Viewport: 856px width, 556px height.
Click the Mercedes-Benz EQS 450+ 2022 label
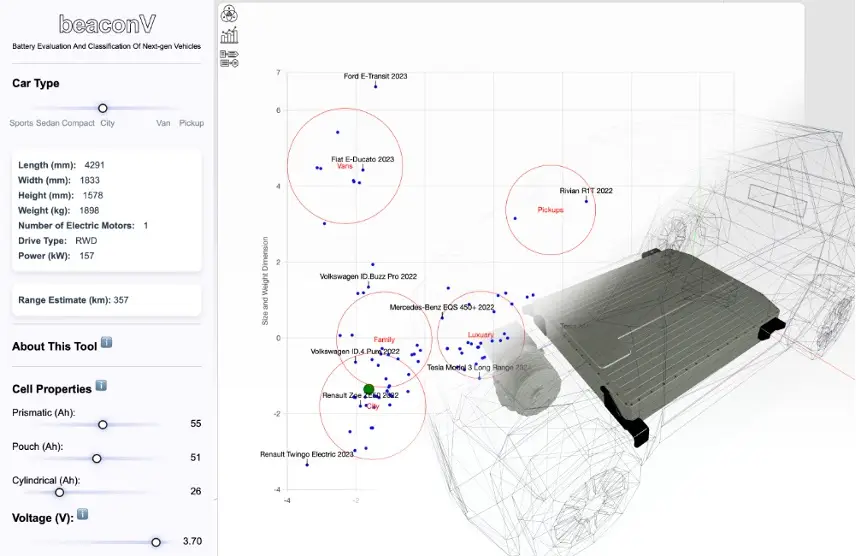(x=442, y=307)
